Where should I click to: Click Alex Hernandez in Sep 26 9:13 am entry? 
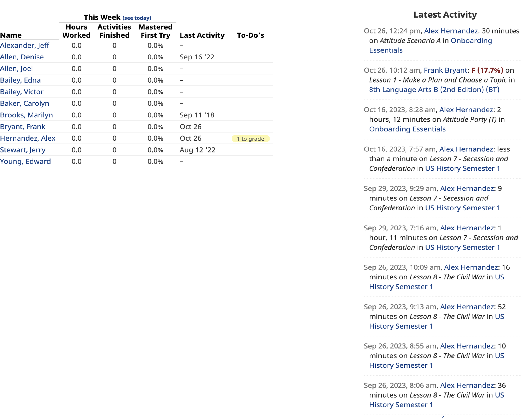coord(467,307)
